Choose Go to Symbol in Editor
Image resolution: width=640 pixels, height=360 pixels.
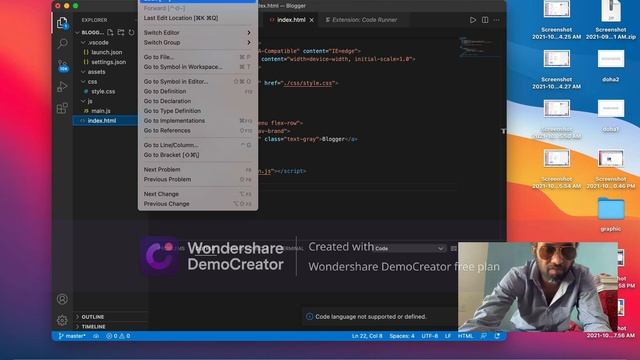(x=198, y=82)
